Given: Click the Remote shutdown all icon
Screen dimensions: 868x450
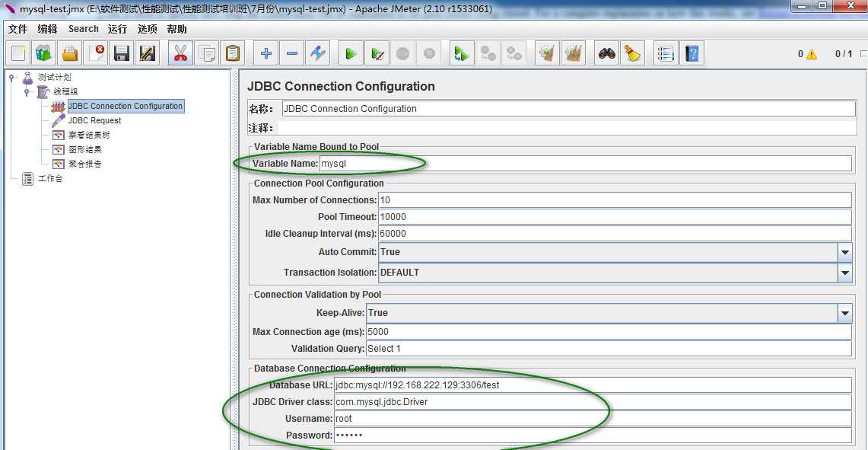Looking at the screenshot, I should pyautogui.click(x=514, y=53).
